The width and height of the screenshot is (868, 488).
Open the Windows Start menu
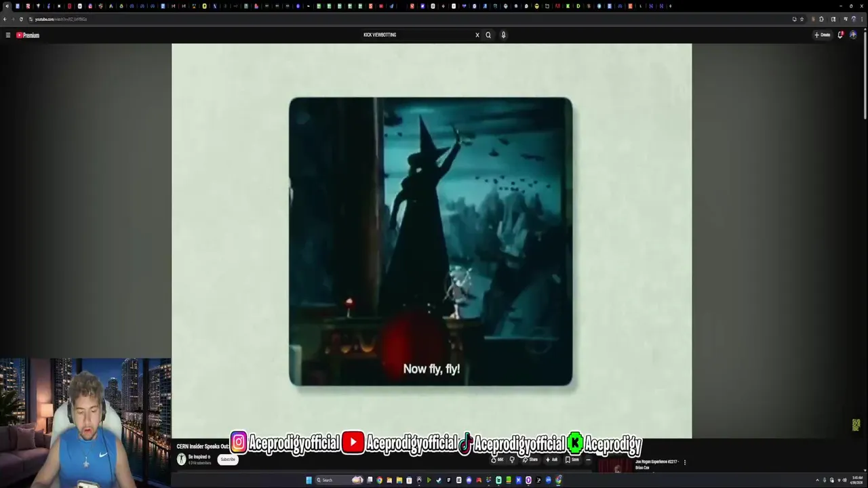point(309,480)
